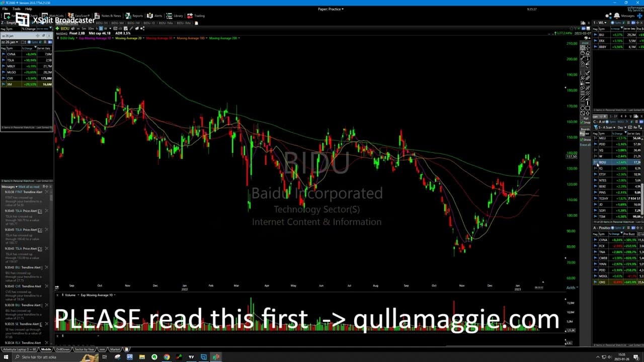Image resolution: width=644 pixels, height=362 pixels.
Task: Select the rectangle drawing tool
Action: tap(588, 108)
